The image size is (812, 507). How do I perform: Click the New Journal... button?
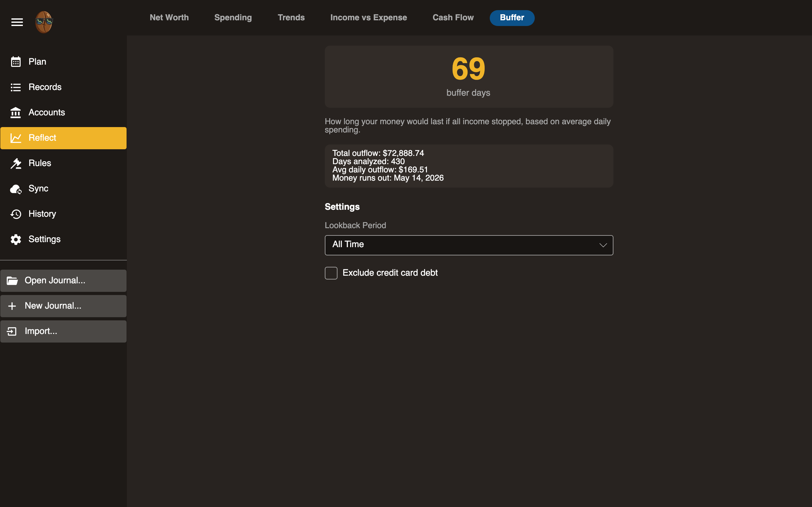point(63,306)
